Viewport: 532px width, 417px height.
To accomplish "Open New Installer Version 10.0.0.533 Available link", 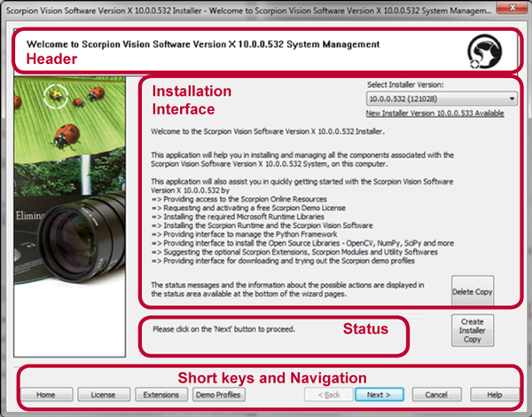I will pos(434,114).
